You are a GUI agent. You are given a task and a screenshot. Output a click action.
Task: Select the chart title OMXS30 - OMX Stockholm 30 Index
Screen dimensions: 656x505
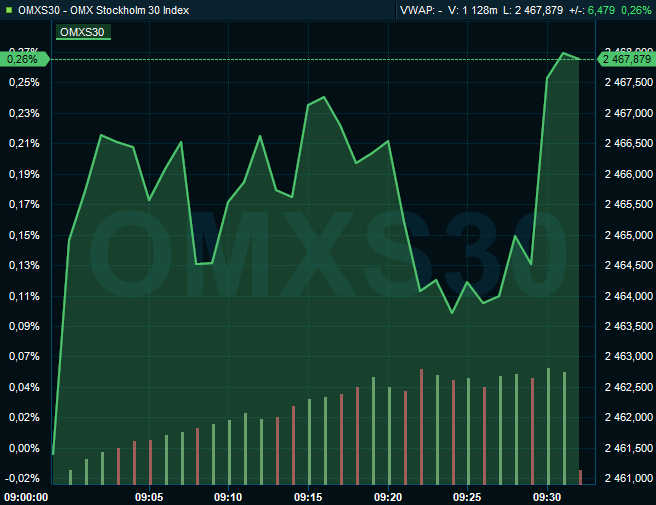tap(103, 10)
